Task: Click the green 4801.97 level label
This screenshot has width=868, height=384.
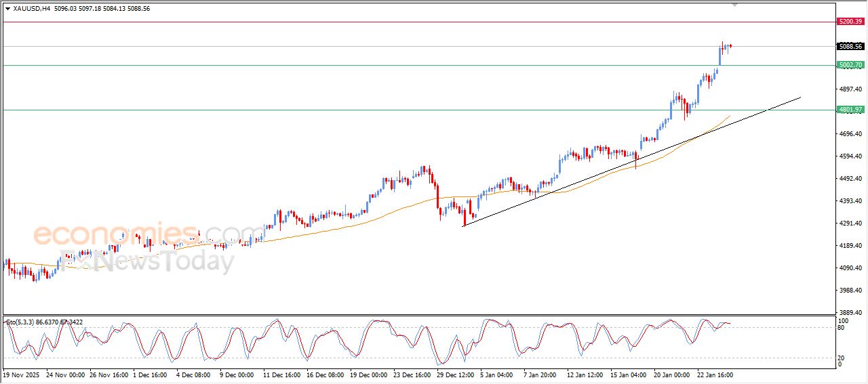Action: point(850,110)
